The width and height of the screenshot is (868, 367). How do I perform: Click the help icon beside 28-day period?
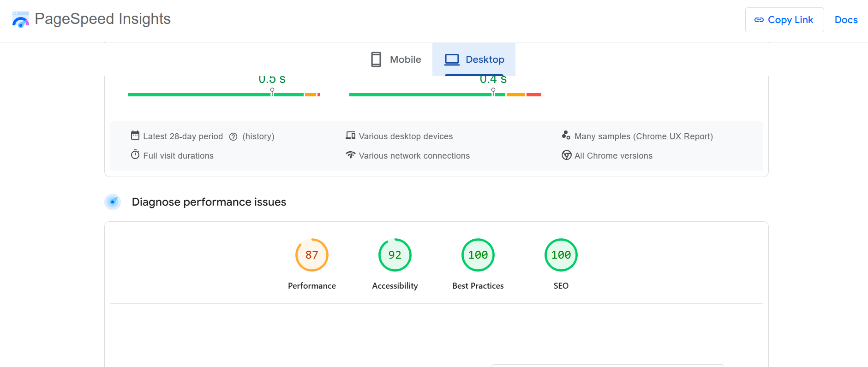pyautogui.click(x=233, y=136)
